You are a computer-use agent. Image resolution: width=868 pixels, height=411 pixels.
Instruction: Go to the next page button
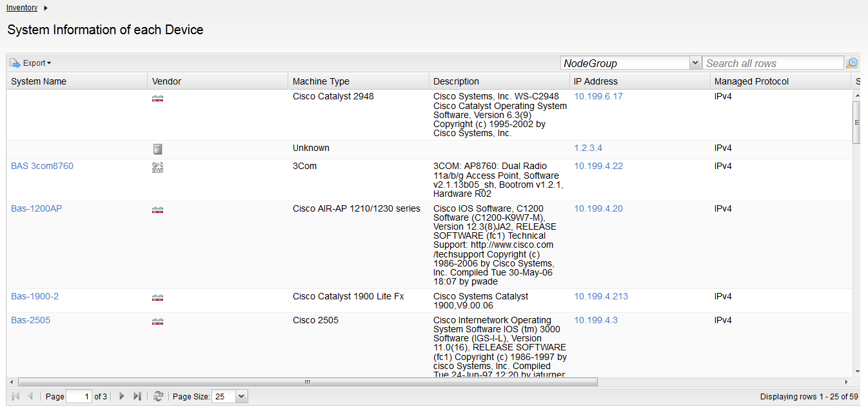pyautogui.click(x=122, y=396)
